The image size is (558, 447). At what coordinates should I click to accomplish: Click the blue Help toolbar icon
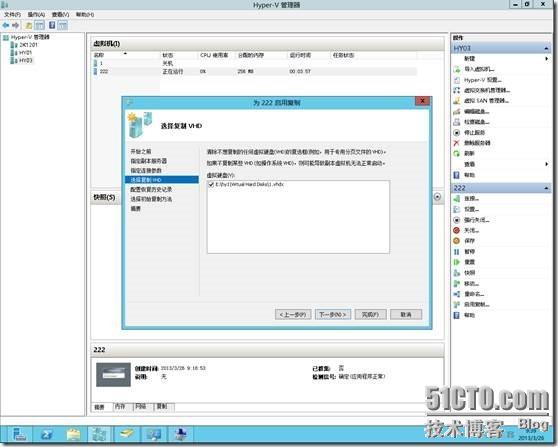52,25
